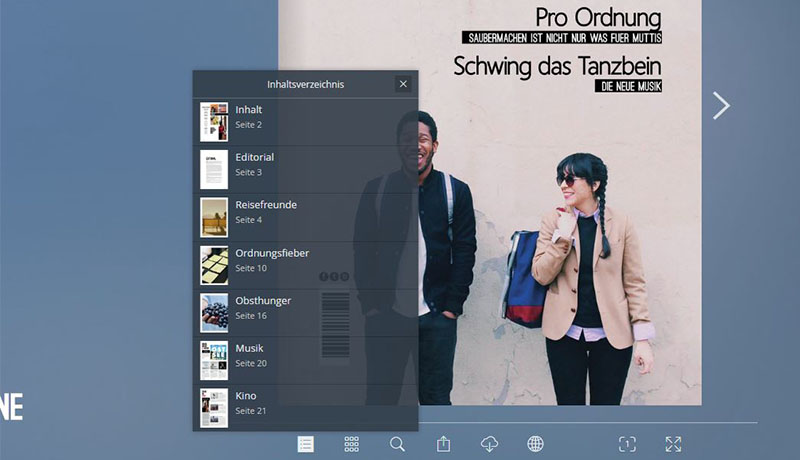Open the language globe icon
800x460 pixels.
535,444
